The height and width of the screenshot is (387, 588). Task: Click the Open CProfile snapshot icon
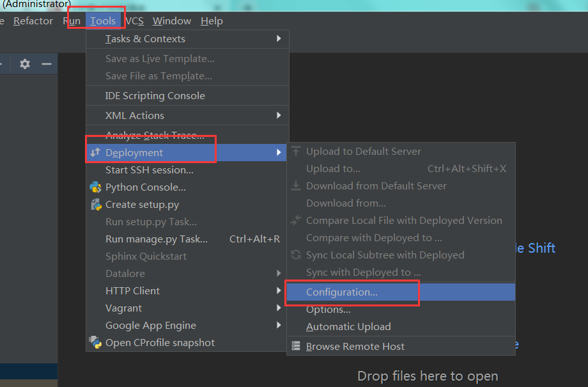click(96, 342)
